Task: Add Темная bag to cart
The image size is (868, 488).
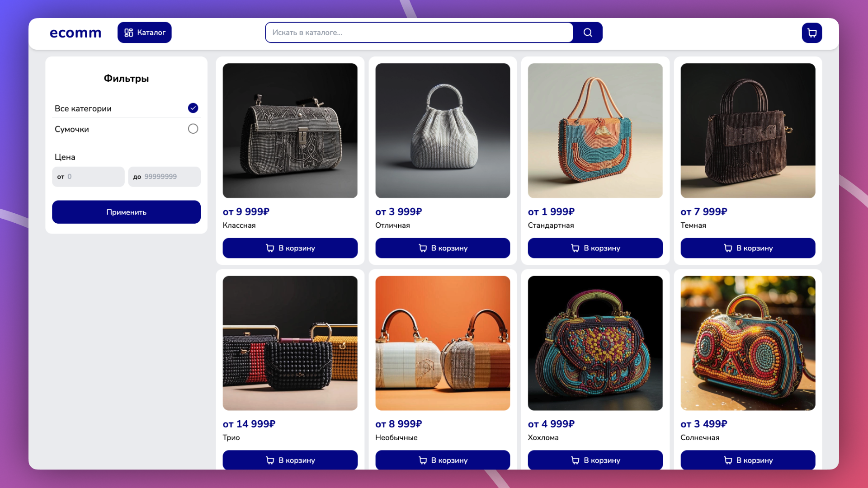Action: [748, 248]
